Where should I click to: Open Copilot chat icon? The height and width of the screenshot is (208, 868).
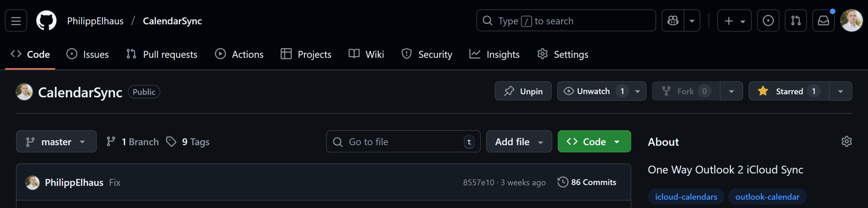pyautogui.click(x=673, y=21)
